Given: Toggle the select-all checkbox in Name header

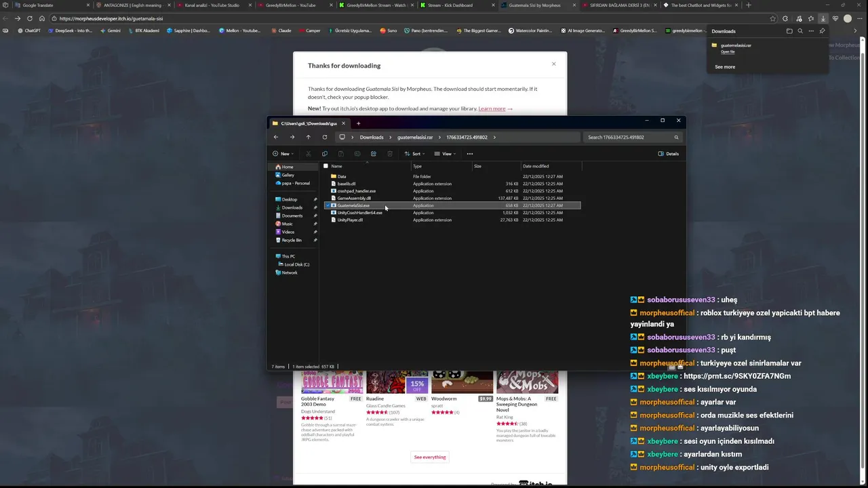Looking at the screenshot, I should pyautogui.click(x=325, y=166).
